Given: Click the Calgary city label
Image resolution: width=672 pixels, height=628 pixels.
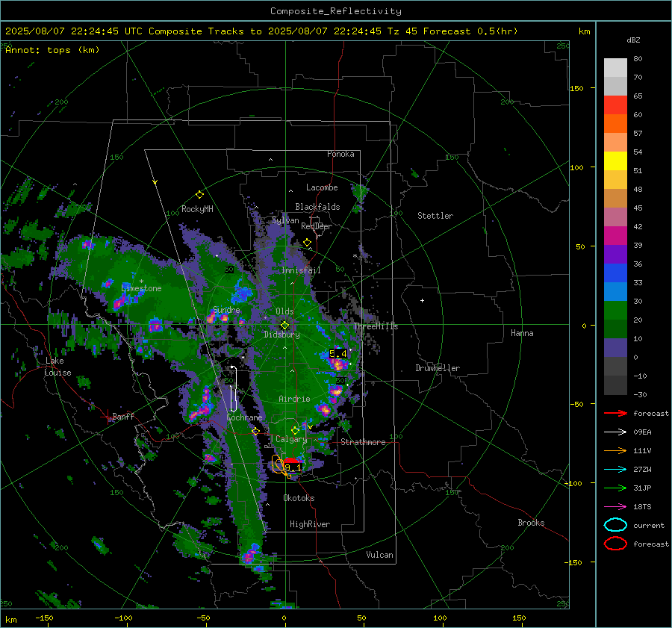Looking at the screenshot, I should tap(291, 439).
